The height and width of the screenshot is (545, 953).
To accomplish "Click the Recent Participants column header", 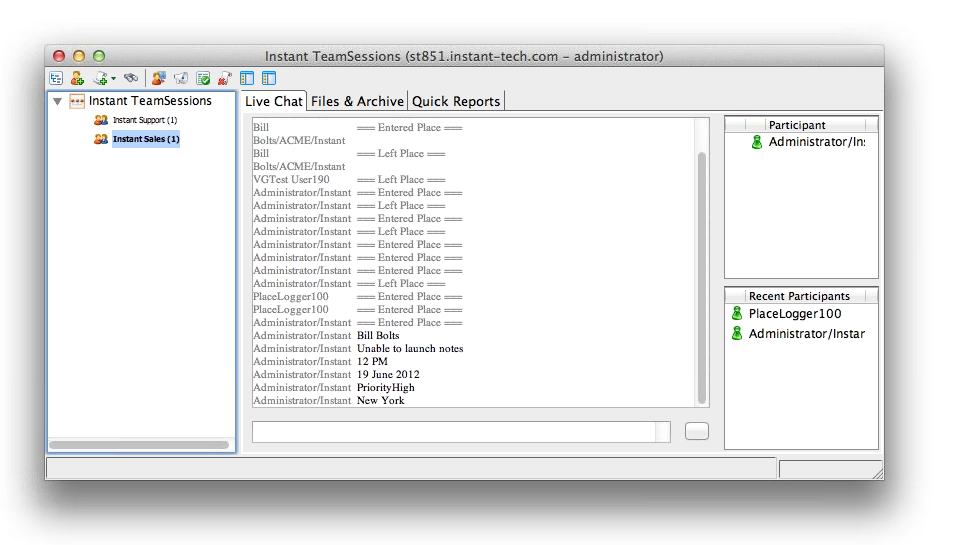I will pos(799,296).
